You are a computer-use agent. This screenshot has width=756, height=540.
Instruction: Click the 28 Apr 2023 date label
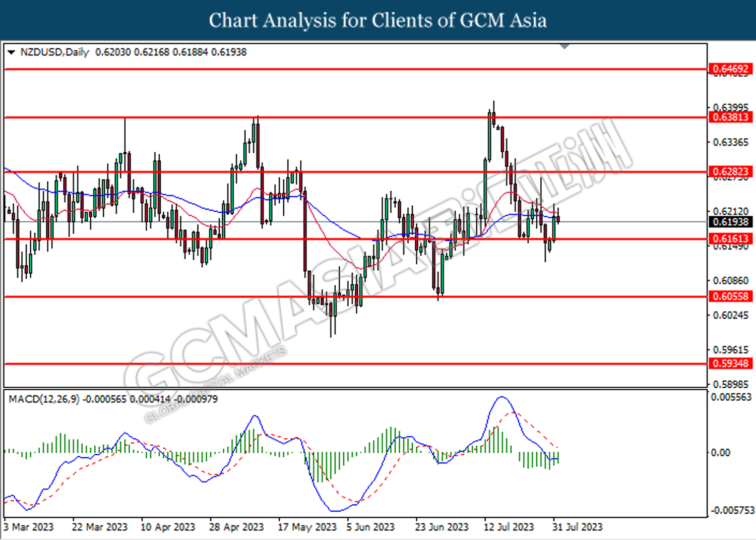[236, 527]
